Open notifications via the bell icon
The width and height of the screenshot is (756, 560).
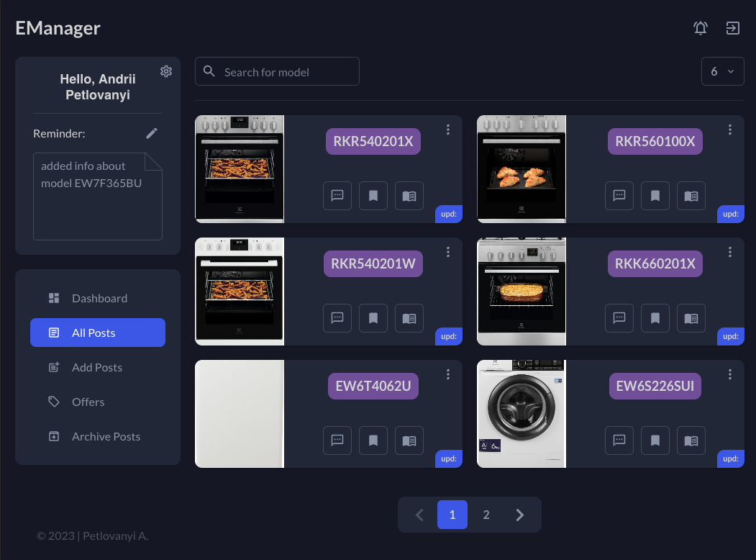pyautogui.click(x=701, y=28)
